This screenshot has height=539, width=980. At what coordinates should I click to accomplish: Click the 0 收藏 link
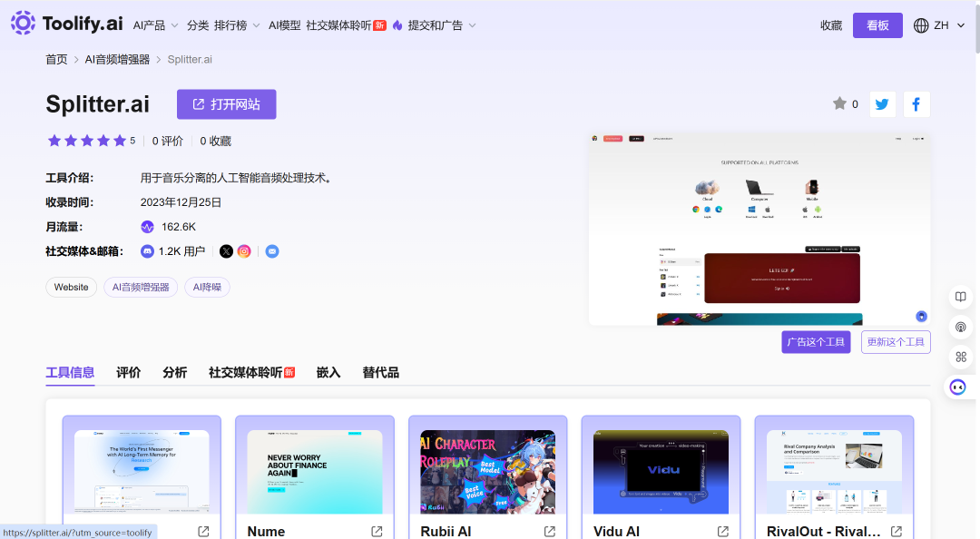[x=216, y=142]
